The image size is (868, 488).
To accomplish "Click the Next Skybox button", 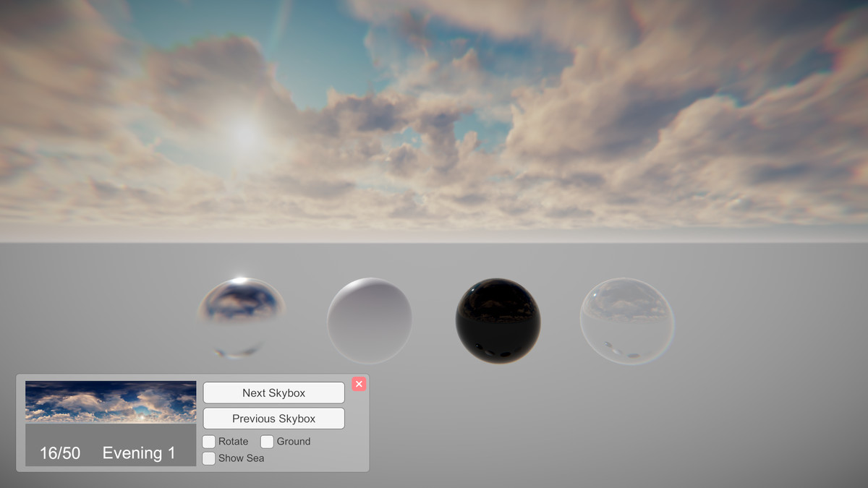I will 273,393.
